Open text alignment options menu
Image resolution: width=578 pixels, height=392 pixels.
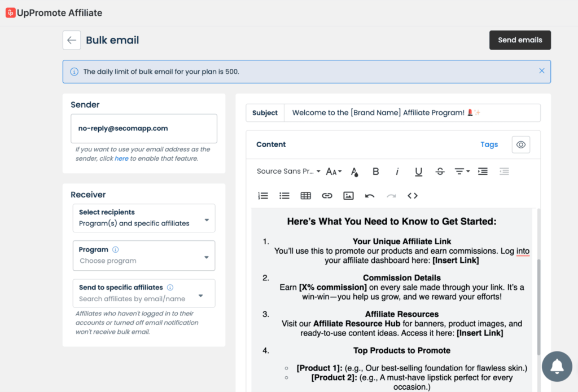coord(462,171)
